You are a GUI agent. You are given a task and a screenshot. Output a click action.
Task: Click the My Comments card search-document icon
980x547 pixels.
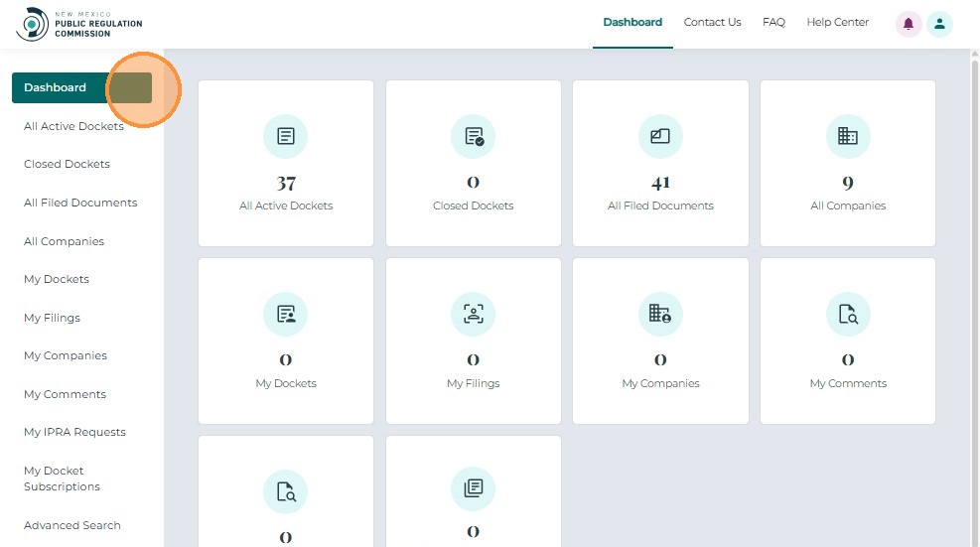(x=848, y=314)
